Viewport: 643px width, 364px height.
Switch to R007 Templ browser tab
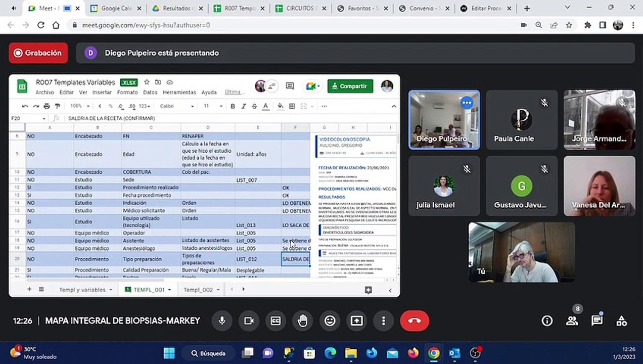click(x=239, y=9)
